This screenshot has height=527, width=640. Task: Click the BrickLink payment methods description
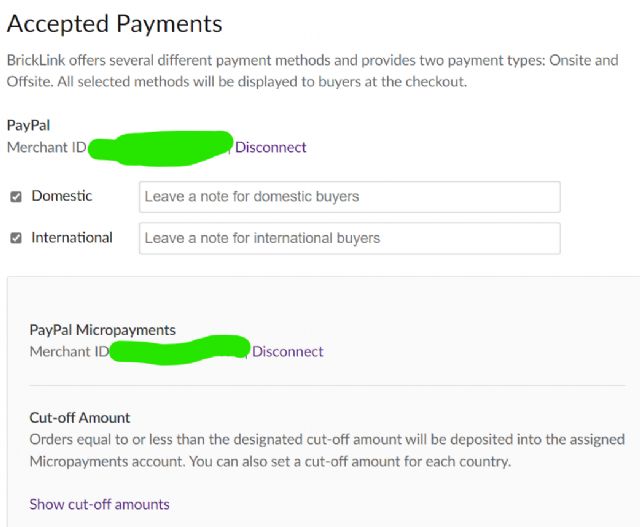click(312, 71)
